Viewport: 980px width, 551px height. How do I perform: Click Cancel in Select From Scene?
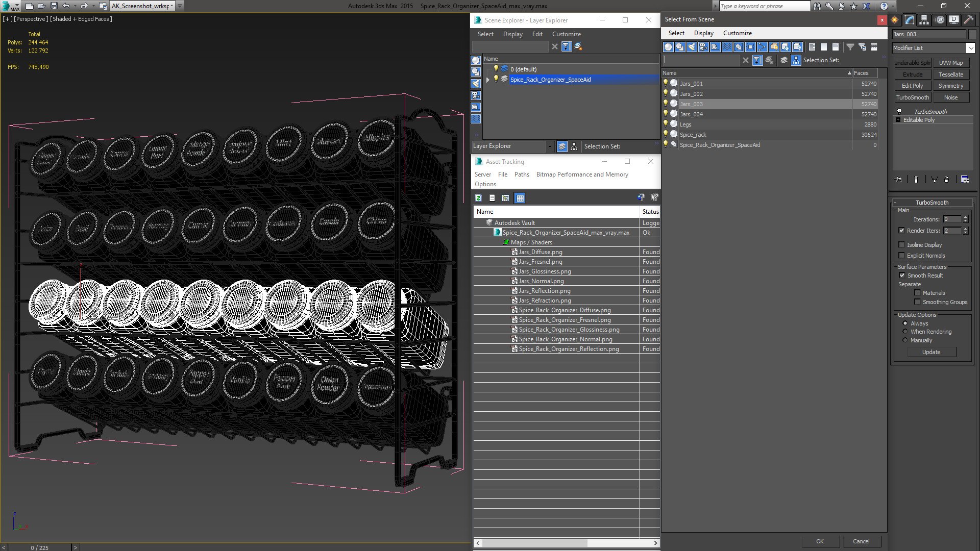pyautogui.click(x=861, y=541)
